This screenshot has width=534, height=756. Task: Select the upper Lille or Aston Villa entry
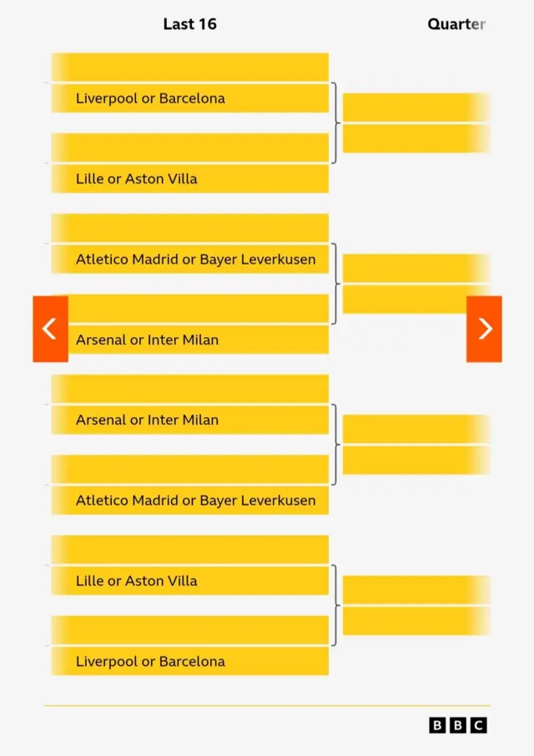point(190,179)
